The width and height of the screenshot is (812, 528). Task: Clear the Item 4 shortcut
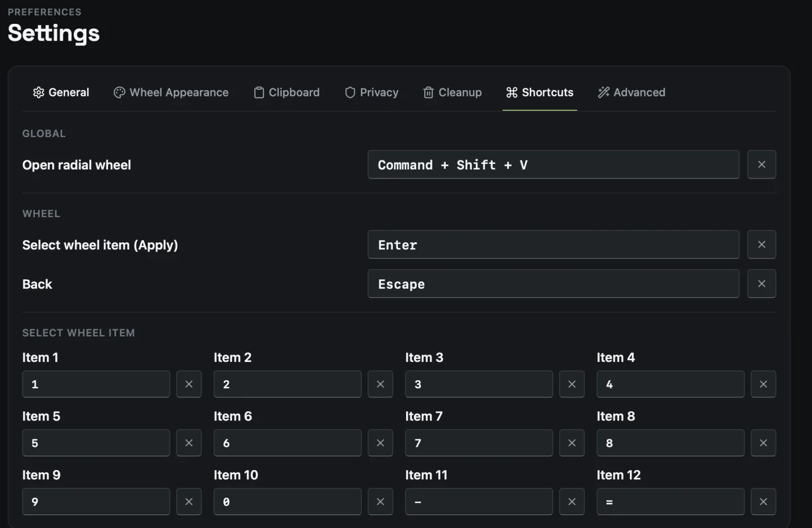click(x=763, y=384)
